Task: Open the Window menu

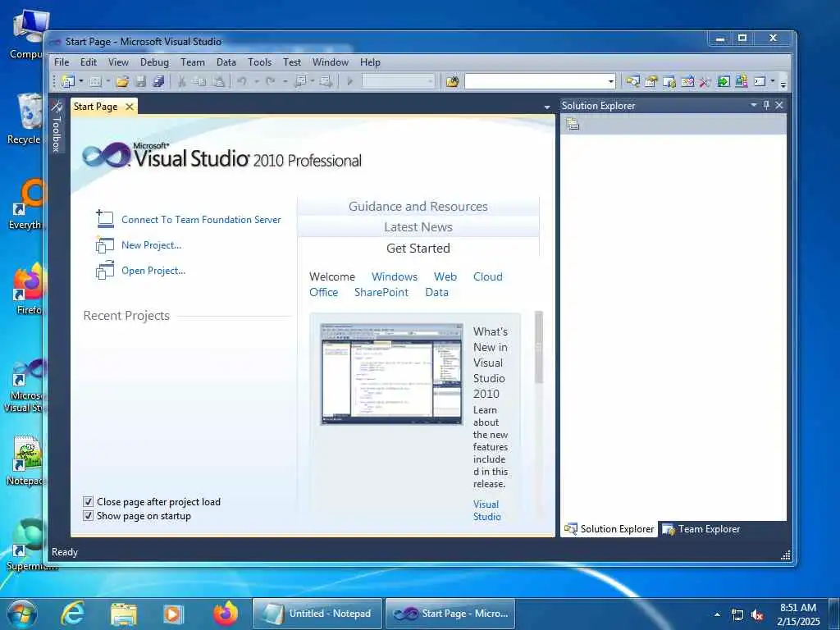Action: coord(331,62)
